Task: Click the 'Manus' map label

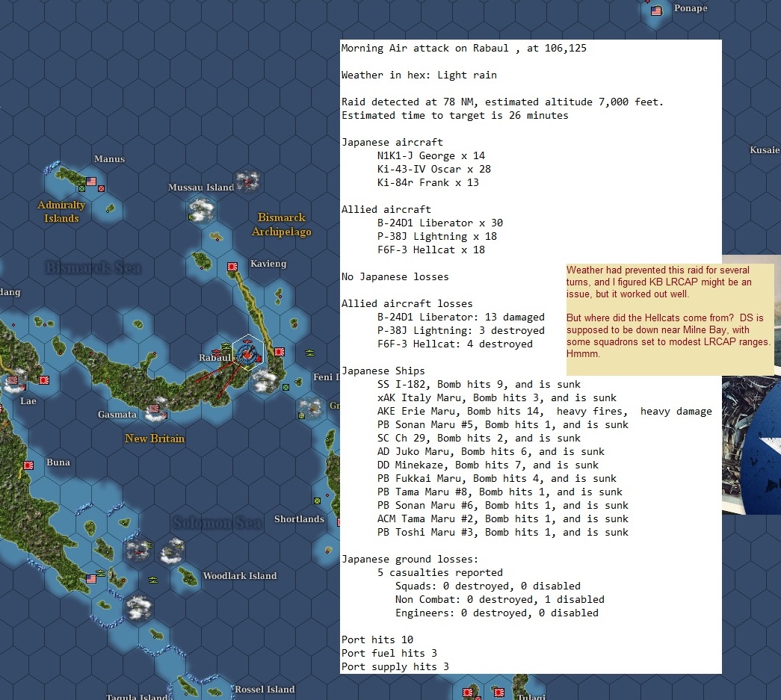Action: pyautogui.click(x=109, y=159)
